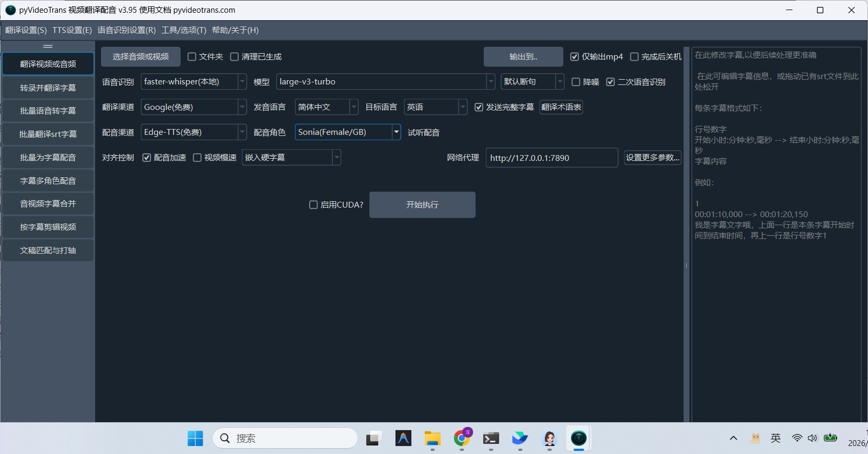Click the Task View taskbar icon
This screenshot has width=868, height=454.
click(x=374, y=439)
